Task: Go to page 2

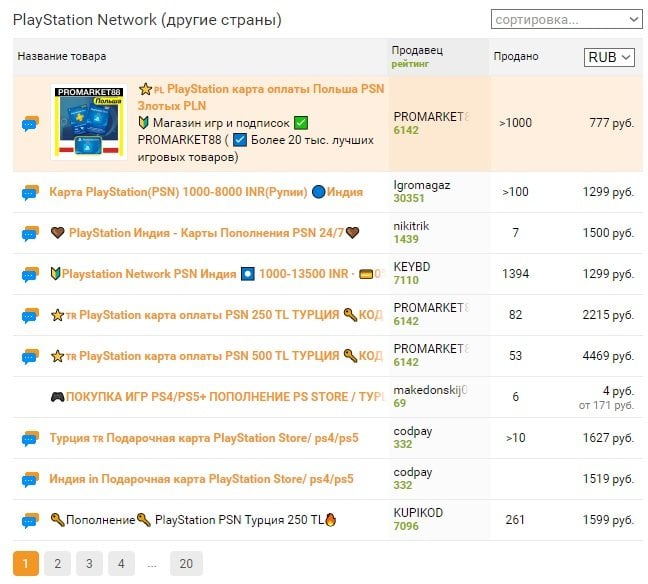Action: click(57, 563)
